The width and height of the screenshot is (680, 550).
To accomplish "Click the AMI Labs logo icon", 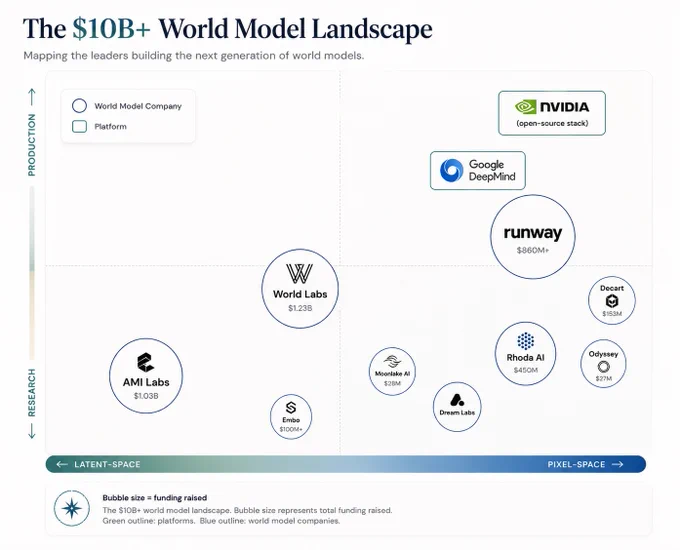I will 145,363.
